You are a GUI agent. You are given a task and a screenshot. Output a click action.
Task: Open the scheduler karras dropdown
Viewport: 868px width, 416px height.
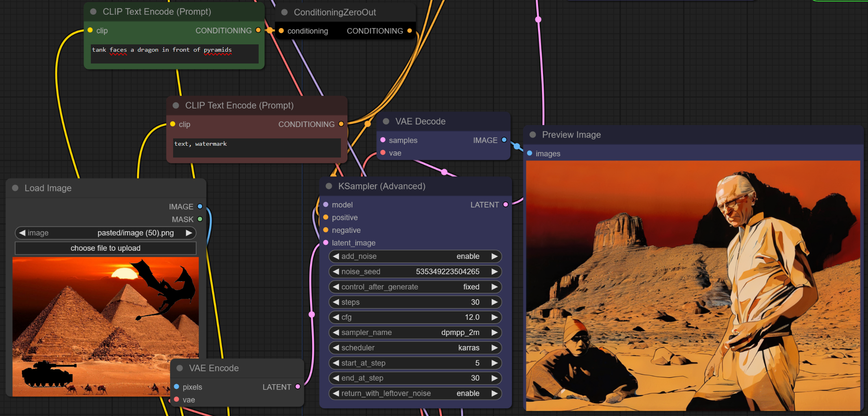[x=415, y=348]
